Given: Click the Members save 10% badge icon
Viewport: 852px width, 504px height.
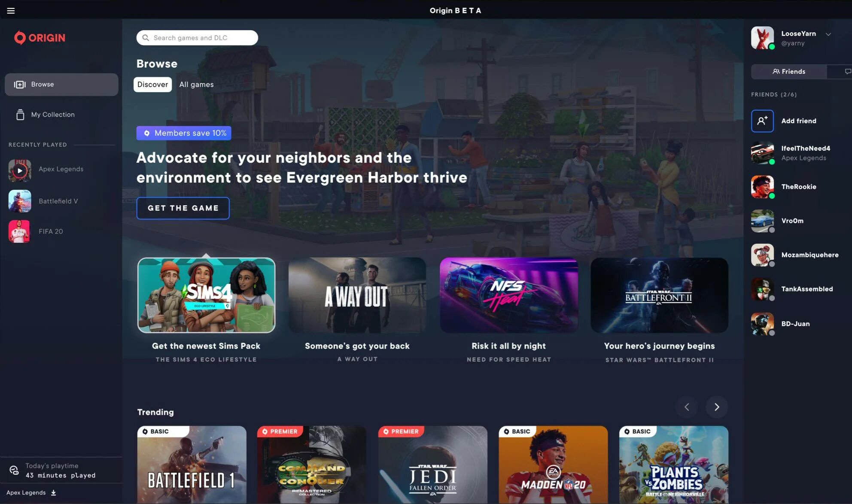Looking at the screenshot, I should (146, 133).
